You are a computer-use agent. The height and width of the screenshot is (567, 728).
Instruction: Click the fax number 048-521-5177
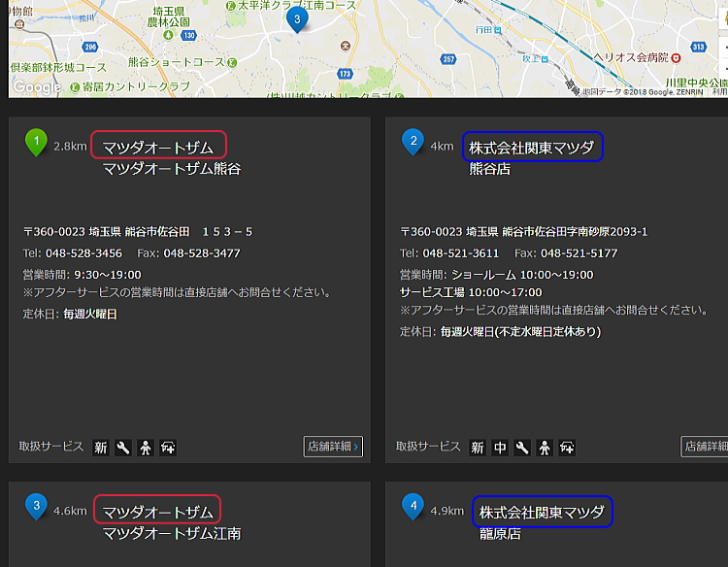click(579, 253)
